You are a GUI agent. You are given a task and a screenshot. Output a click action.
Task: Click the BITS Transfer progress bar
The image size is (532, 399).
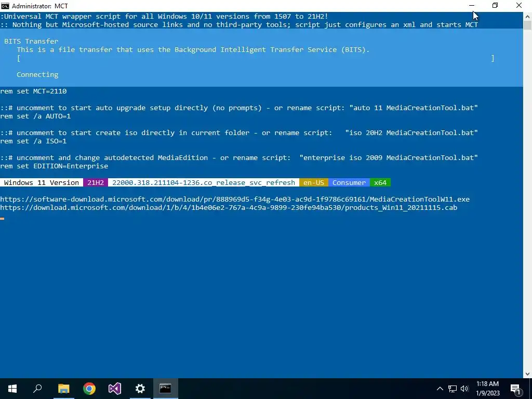point(256,58)
